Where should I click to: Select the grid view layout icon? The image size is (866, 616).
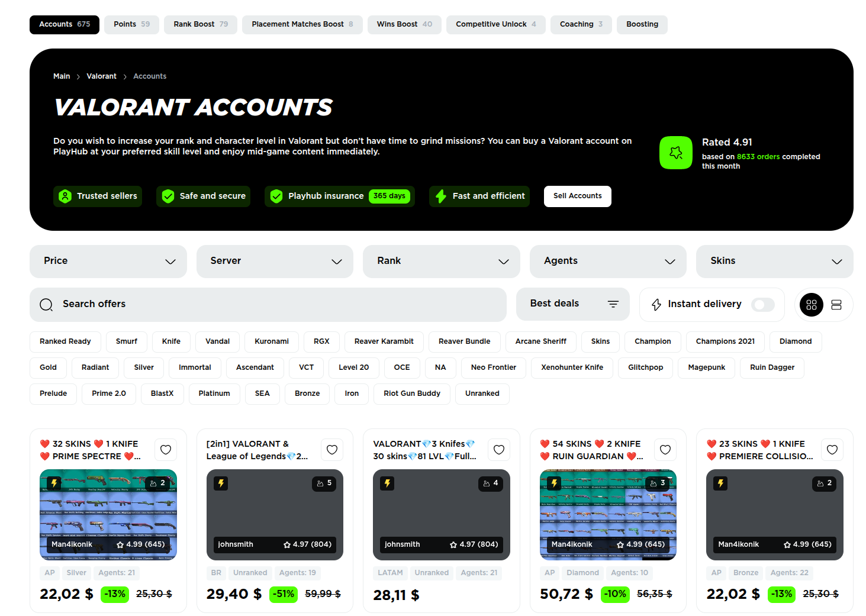coord(811,305)
